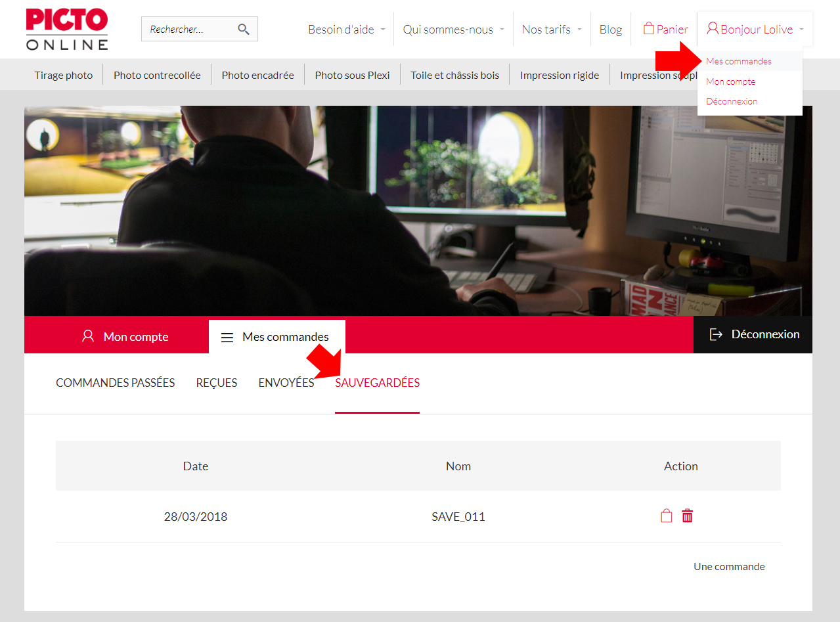Viewport: 840px width, 622px height.
Task: Expand the Qui sommes-nous dropdown
Action: [454, 30]
